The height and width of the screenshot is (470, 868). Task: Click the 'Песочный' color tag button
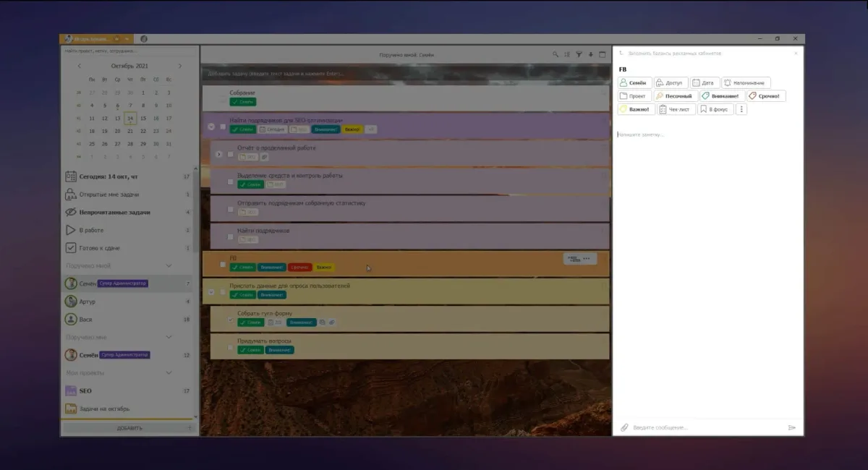[676, 96]
